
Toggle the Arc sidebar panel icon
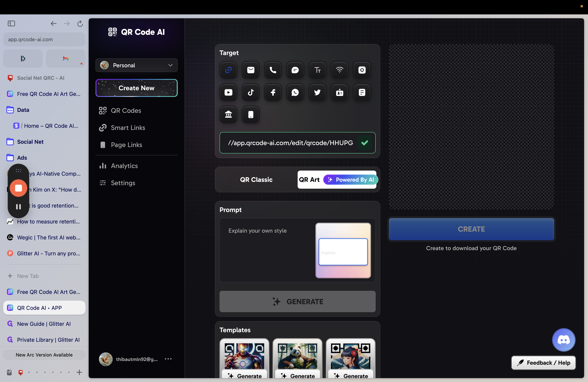coord(11,24)
